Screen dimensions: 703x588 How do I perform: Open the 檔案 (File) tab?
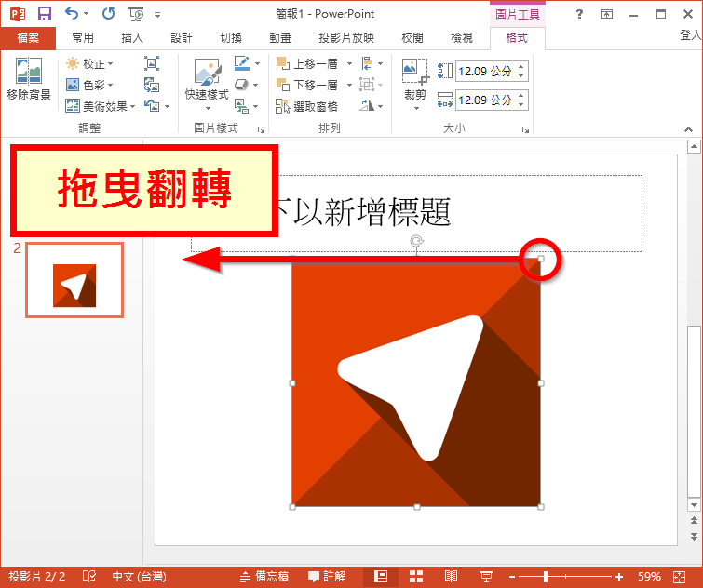click(x=28, y=38)
